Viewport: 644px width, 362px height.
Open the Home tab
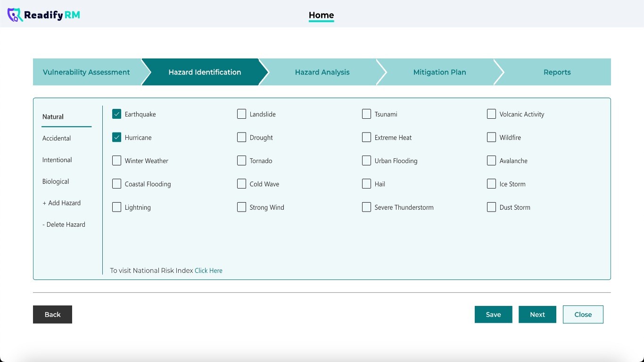pos(321,15)
